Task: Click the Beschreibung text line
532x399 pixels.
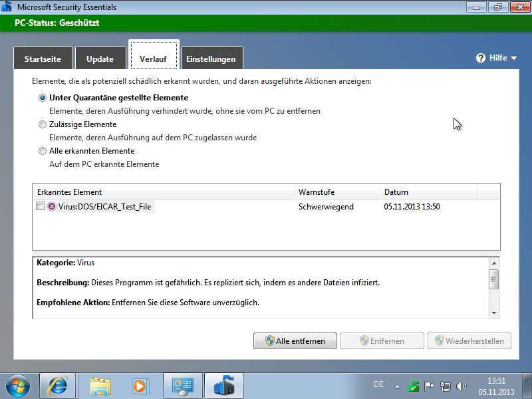Action: (x=208, y=283)
